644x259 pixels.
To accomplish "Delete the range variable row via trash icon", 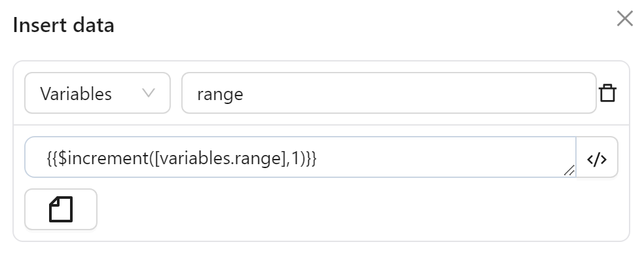I will [607, 93].
